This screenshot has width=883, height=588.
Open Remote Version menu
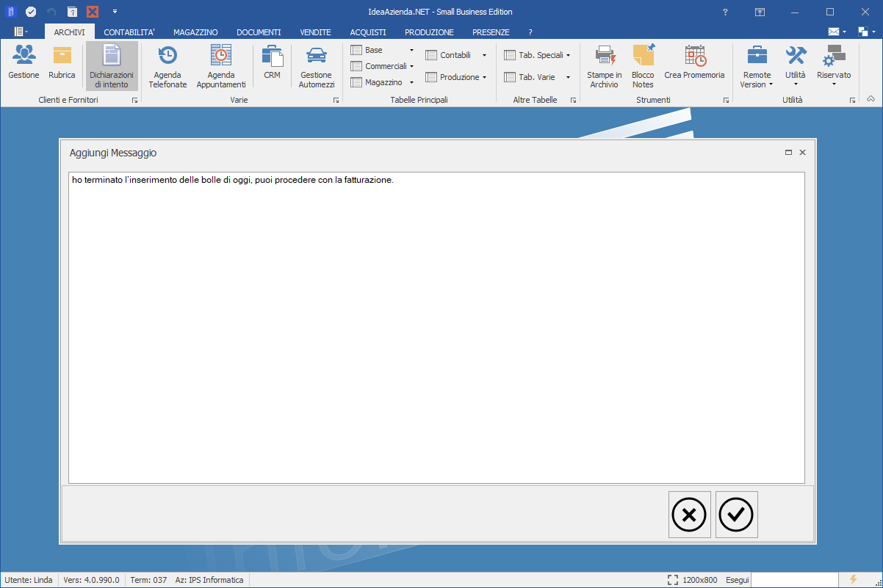[x=757, y=66]
